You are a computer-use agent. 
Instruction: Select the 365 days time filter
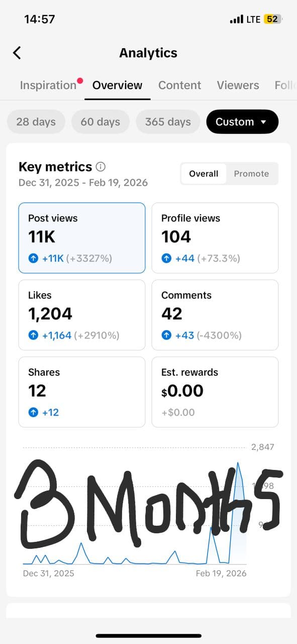coord(168,121)
